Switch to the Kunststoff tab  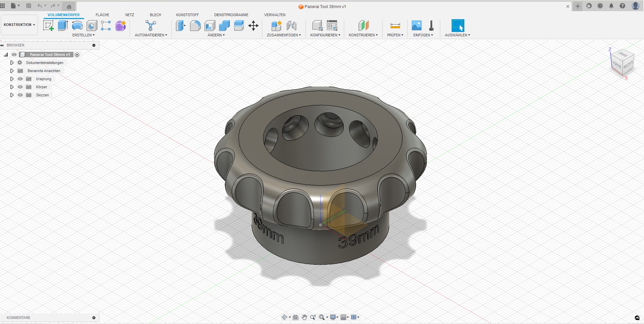point(187,15)
